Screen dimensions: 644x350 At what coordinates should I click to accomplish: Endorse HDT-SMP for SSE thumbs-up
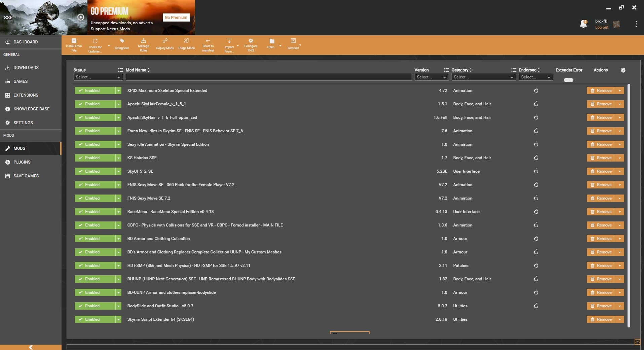tap(536, 265)
